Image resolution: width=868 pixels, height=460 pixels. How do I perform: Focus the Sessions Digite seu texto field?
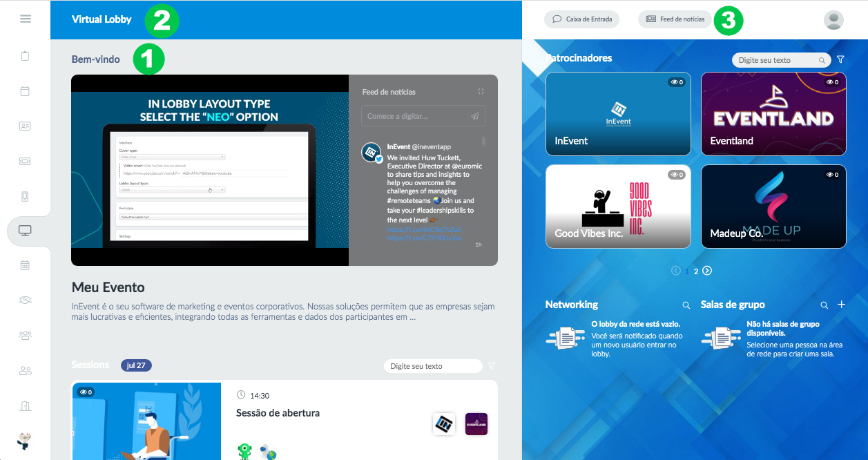coord(433,366)
